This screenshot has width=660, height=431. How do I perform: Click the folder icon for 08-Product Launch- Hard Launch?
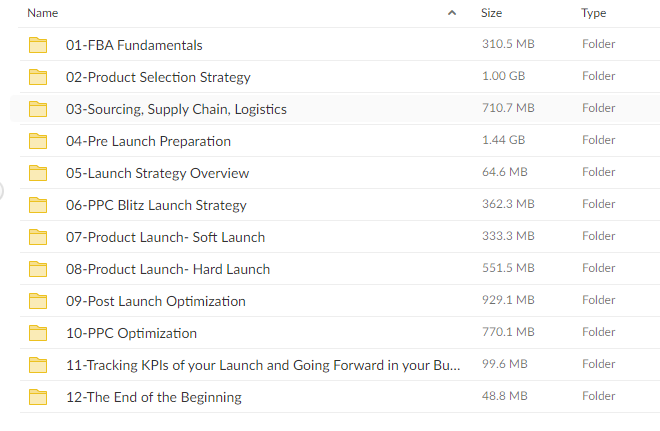(x=38, y=269)
